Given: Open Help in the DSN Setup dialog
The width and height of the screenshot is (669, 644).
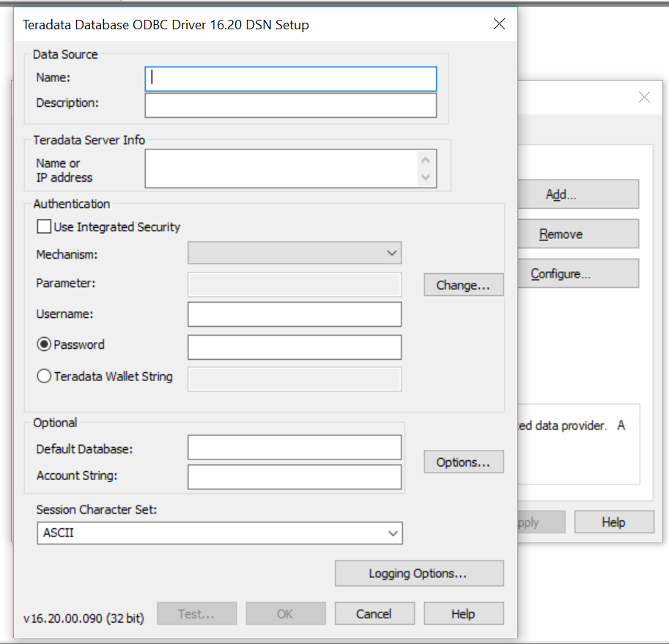Looking at the screenshot, I should pyautogui.click(x=463, y=614).
